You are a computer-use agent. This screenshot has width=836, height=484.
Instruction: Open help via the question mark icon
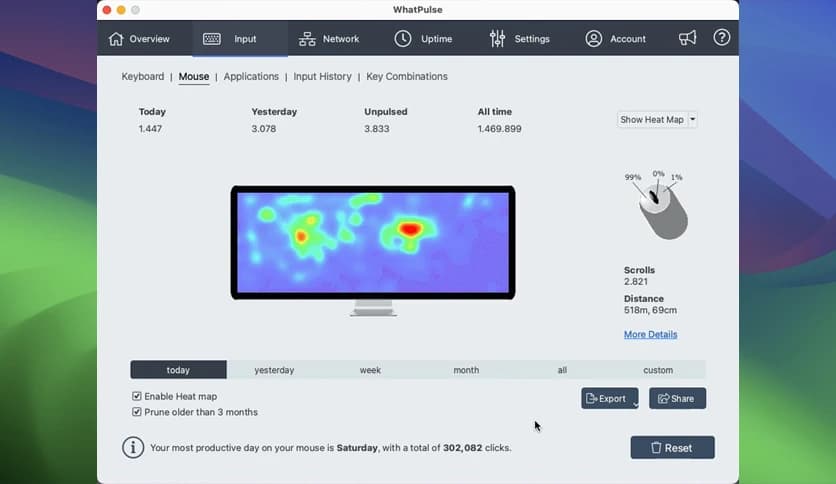(721, 38)
